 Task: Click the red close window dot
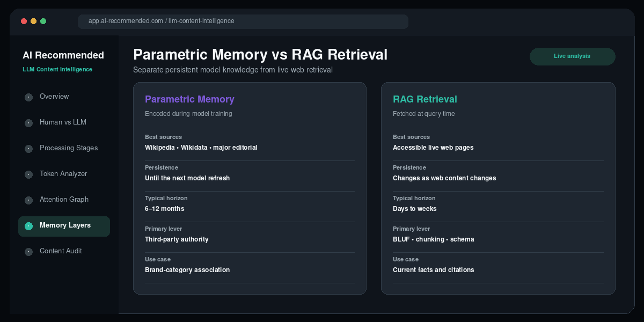[x=24, y=21]
